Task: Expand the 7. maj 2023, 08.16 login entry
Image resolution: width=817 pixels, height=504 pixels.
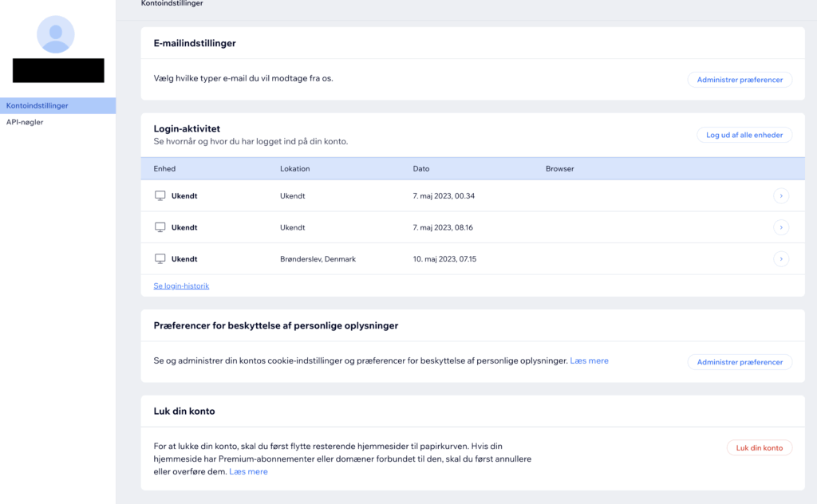Action: pyautogui.click(x=781, y=227)
